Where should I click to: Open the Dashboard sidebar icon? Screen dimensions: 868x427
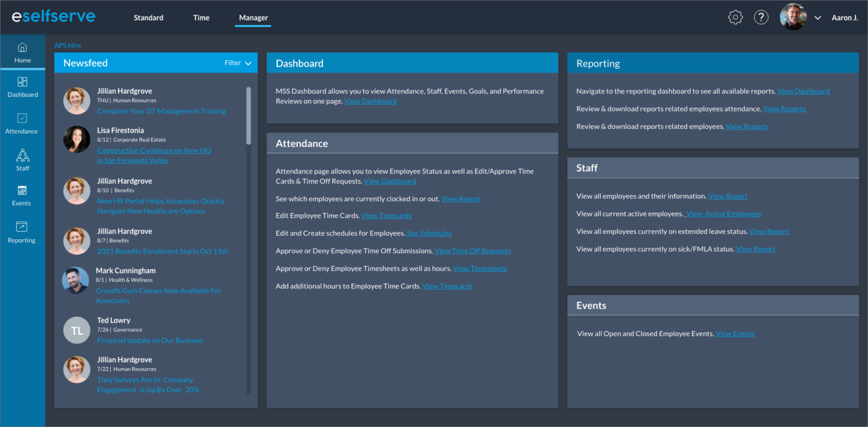(23, 82)
